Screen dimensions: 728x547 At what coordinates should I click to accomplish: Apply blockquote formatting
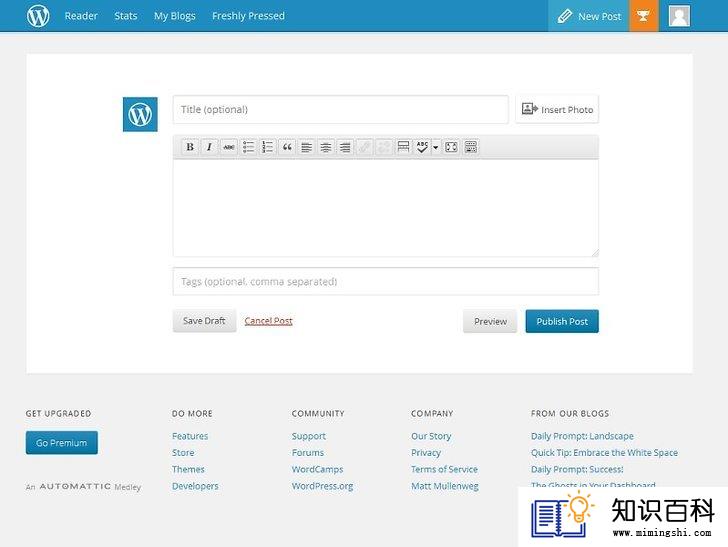287,147
